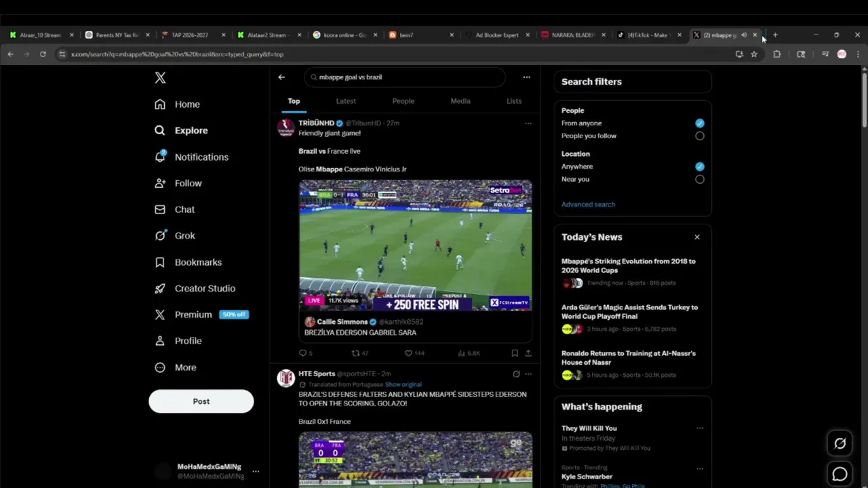Open Profile in sidebar
This screenshot has width=868, height=488.
click(178, 341)
